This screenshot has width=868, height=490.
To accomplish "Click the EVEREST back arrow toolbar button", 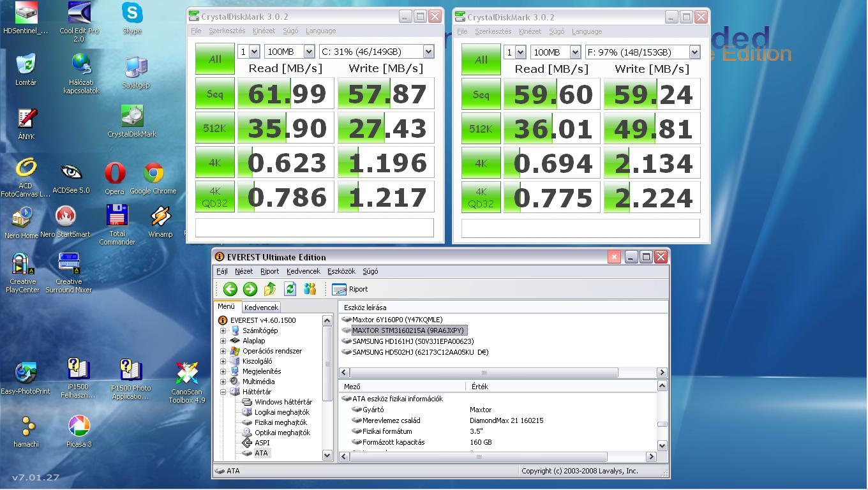I will [x=230, y=289].
